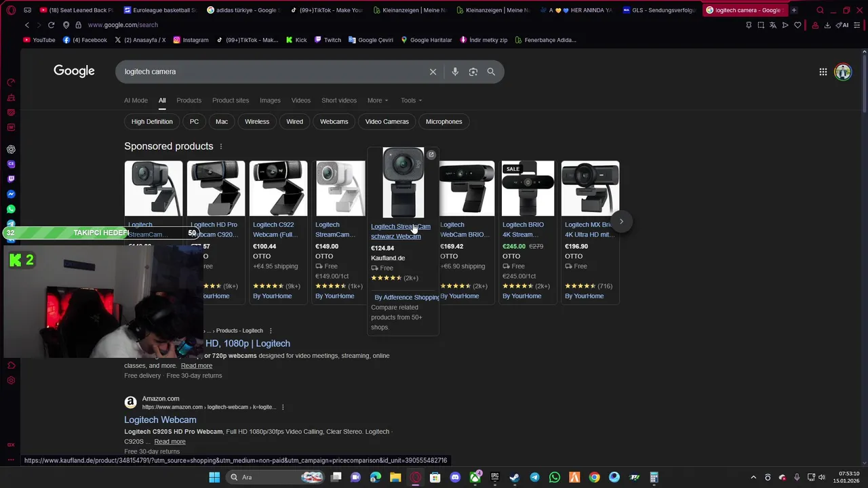Select the High Definition filter chip
This screenshot has width=868, height=488.
click(152, 122)
